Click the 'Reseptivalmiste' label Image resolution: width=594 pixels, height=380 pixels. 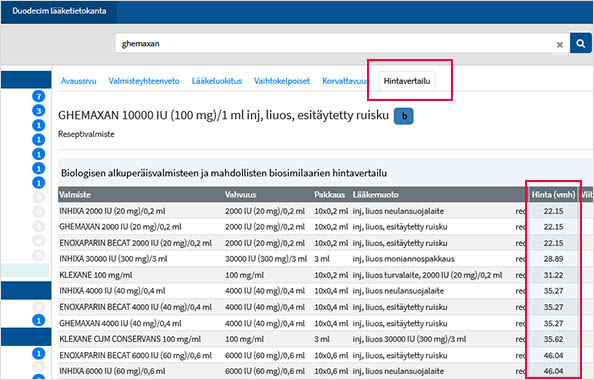coord(86,134)
